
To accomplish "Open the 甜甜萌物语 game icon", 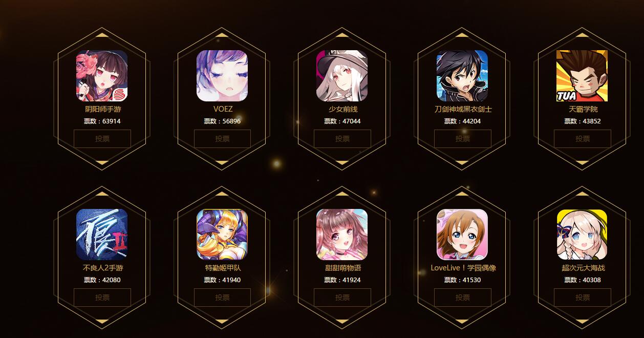I will click(x=342, y=235).
